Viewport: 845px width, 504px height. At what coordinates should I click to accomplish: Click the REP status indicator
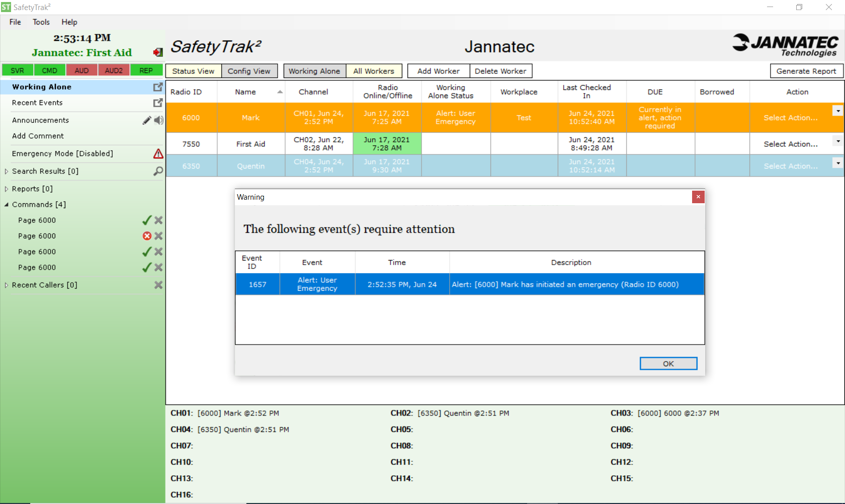[146, 70]
